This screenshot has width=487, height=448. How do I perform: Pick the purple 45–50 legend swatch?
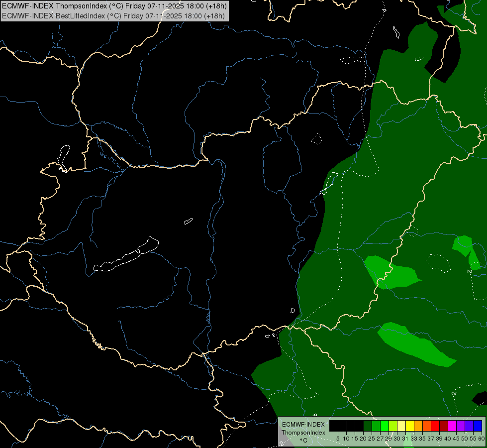(x=461, y=426)
